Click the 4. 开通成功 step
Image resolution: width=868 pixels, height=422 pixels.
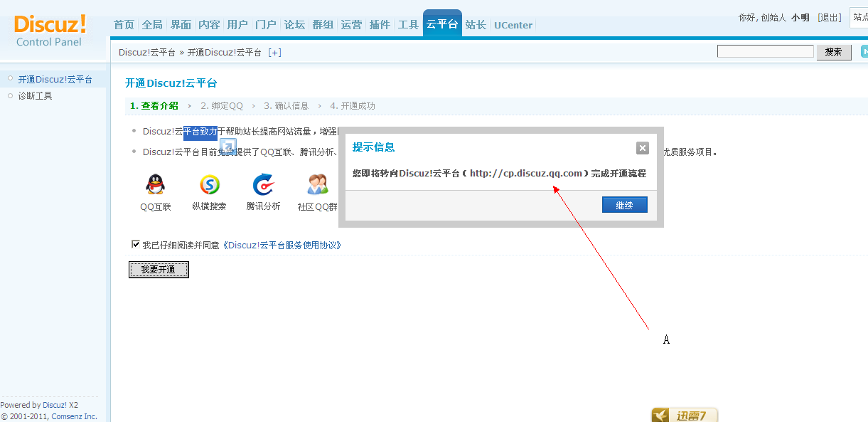(x=353, y=106)
